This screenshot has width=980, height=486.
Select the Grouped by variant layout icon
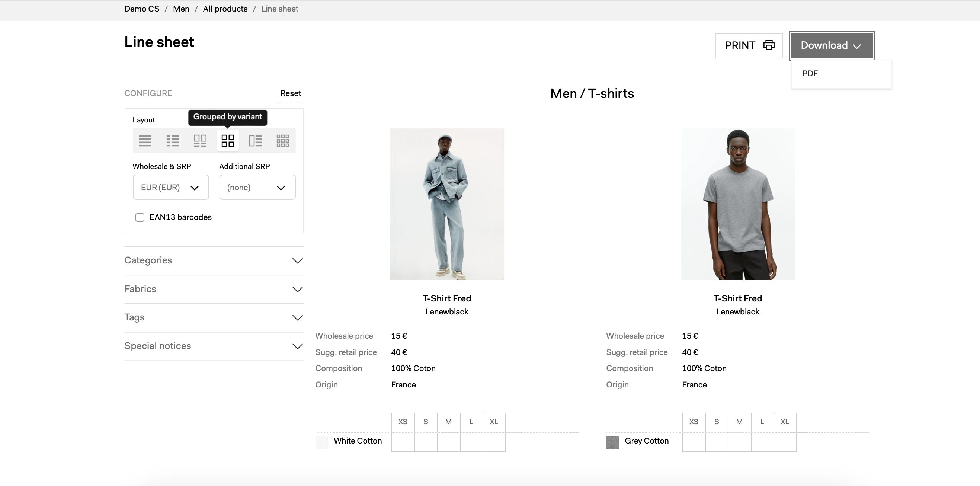pyautogui.click(x=228, y=141)
